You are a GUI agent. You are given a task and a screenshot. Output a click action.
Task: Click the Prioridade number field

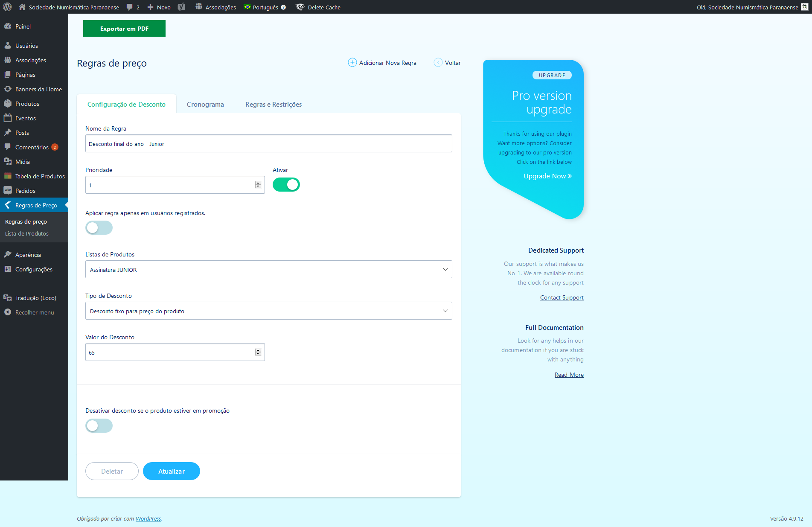(175, 185)
